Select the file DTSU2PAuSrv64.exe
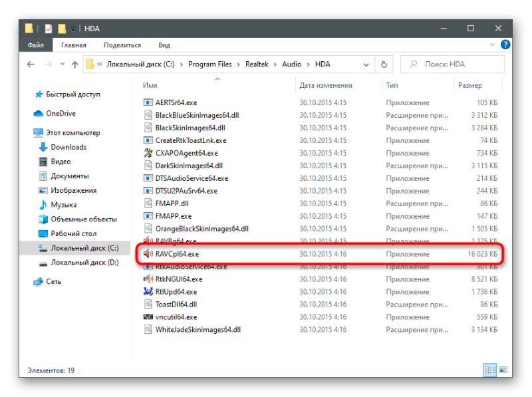 186,191
